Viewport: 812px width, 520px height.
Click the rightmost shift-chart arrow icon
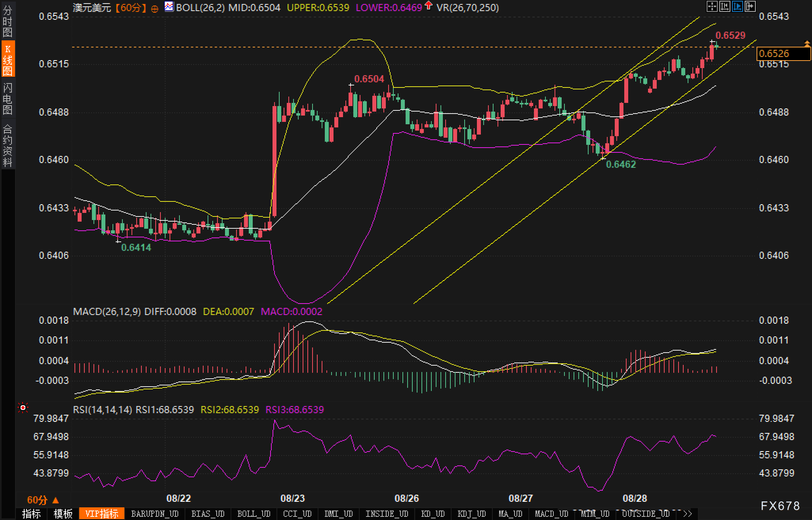pyautogui.click(x=750, y=6)
